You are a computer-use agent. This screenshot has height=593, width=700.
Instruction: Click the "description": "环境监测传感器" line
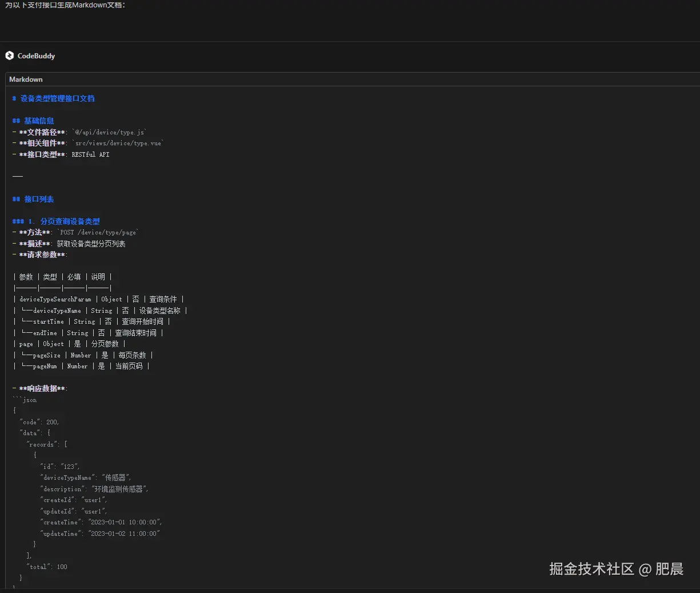coord(94,489)
